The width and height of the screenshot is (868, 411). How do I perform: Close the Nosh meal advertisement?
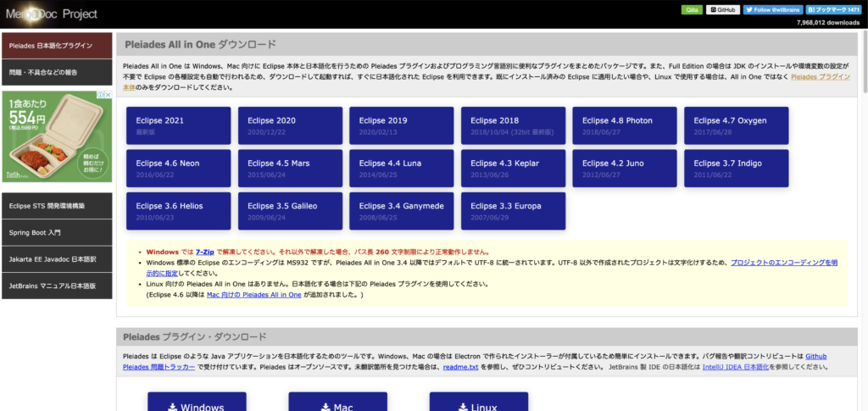pos(108,95)
